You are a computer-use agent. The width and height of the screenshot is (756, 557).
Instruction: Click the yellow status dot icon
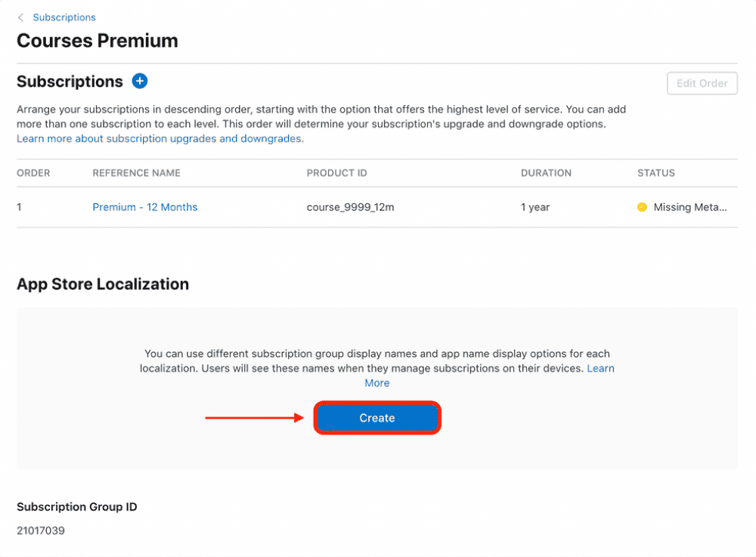(x=643, y=207)
